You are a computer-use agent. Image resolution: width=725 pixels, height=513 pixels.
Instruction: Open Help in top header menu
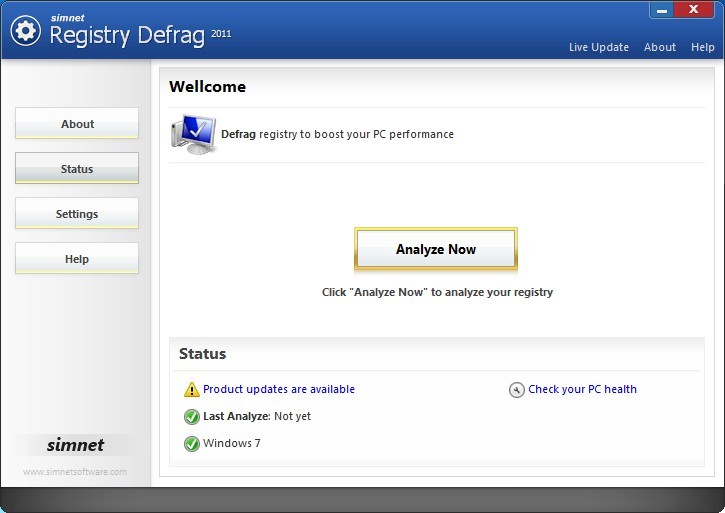click(702, 47)
